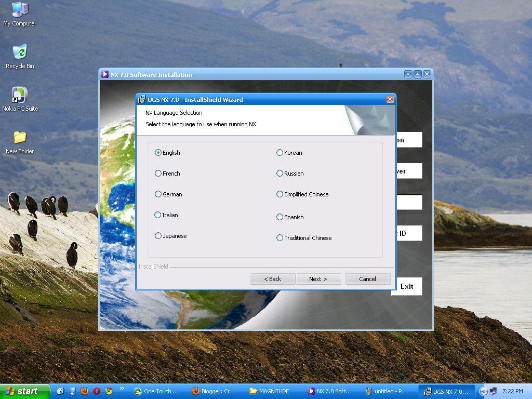The image size is (532, 399).
Task: Click the Show Desktop quick launch icon
Action: (x=73, y=391)
